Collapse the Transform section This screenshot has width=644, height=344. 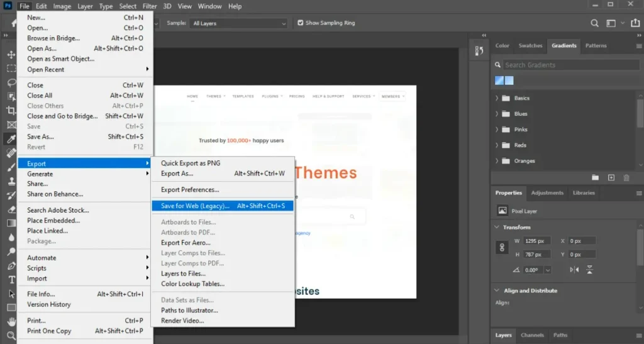(x=497, y=227)
